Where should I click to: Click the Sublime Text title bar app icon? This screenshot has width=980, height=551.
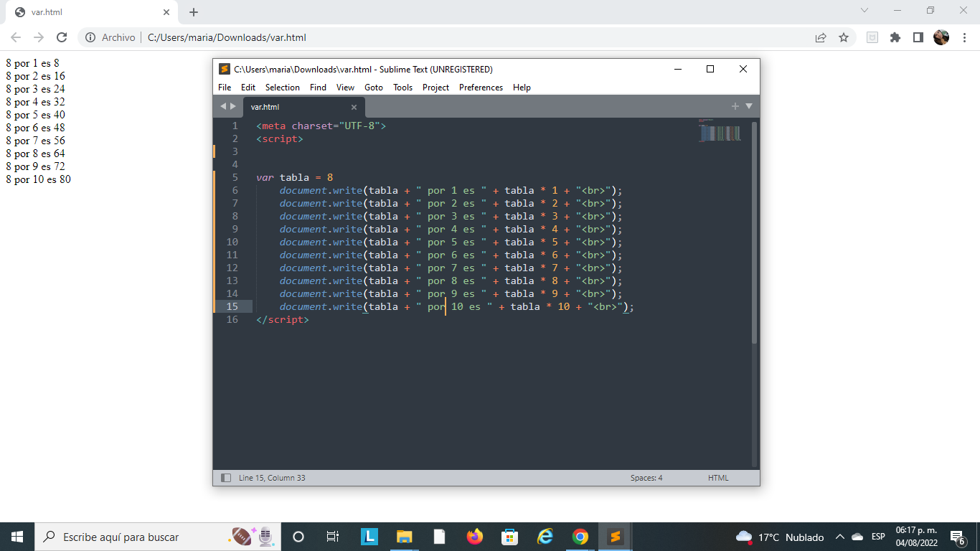pyautogui.click(x=225, y=70)
